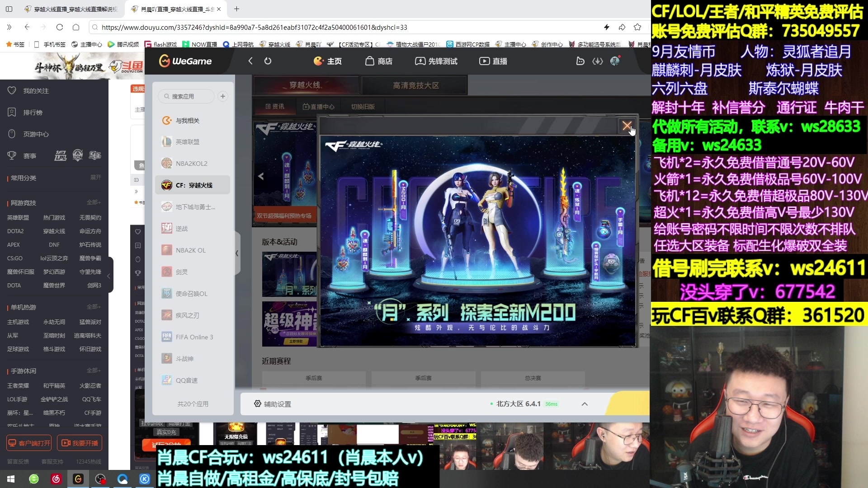Screen dimensions: 868x488
Task: Click the add application plus icon
Action: click(x=222, y=96)
